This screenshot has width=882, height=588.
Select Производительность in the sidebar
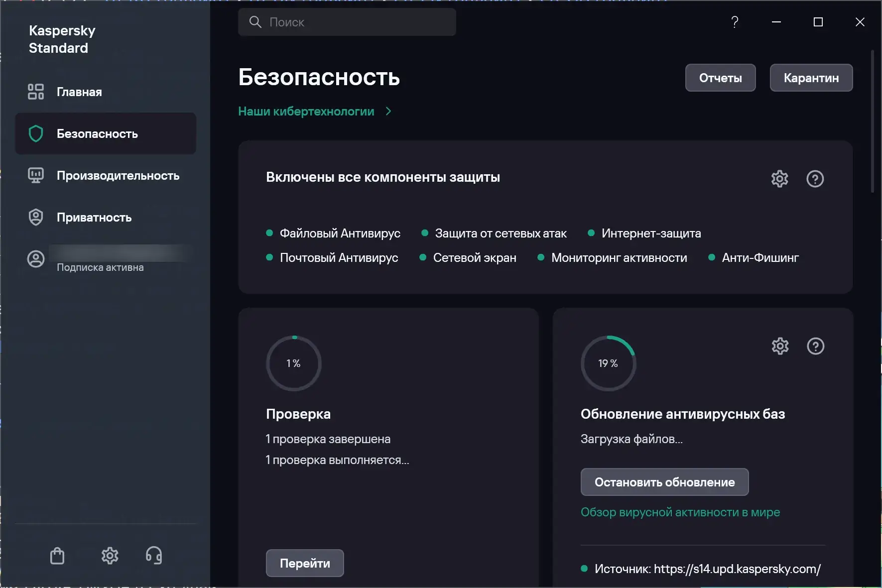[x=118, y=176]
